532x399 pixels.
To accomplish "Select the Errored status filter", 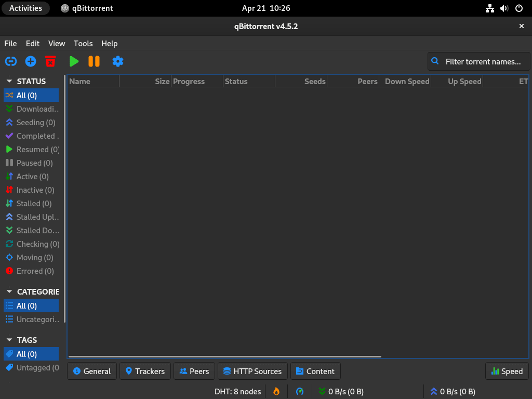I will pos(32,271).
